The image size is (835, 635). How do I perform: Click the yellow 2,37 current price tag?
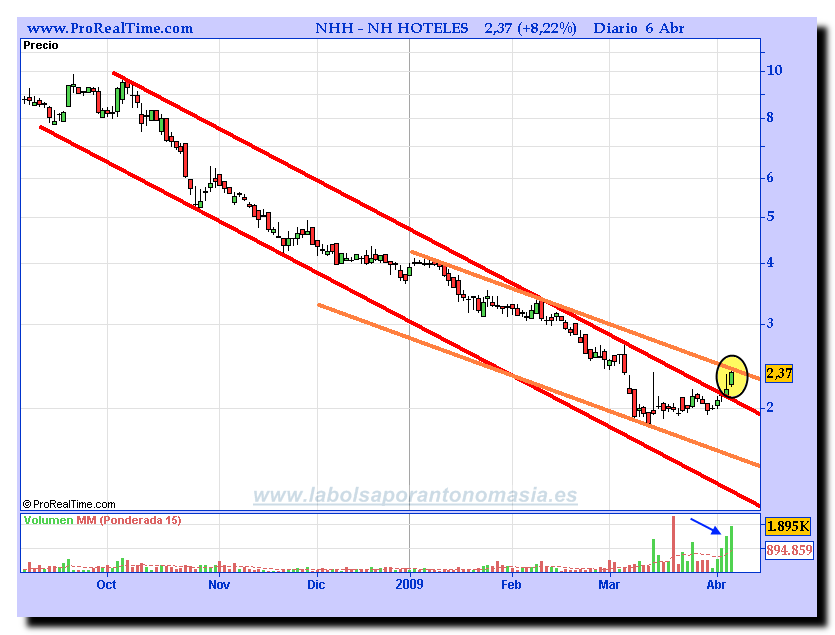(779, 373)
